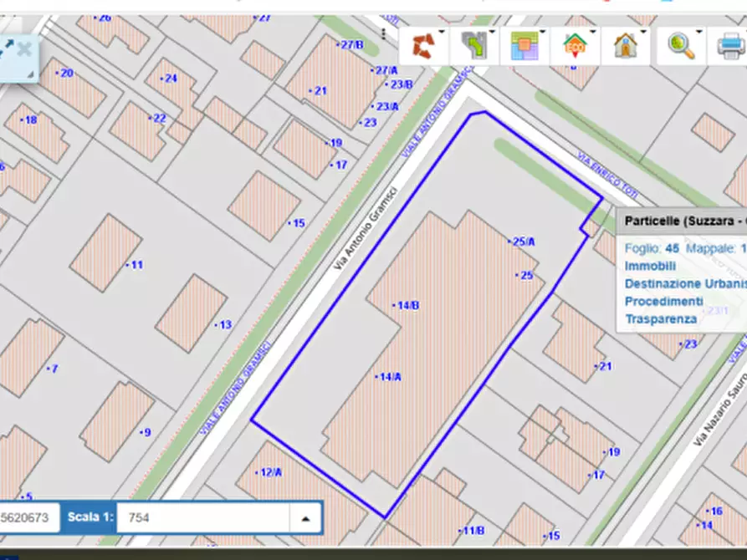747x560 pixels.
Task: Click the Via Antonio Gramsci street label
Action: [365, 228]
